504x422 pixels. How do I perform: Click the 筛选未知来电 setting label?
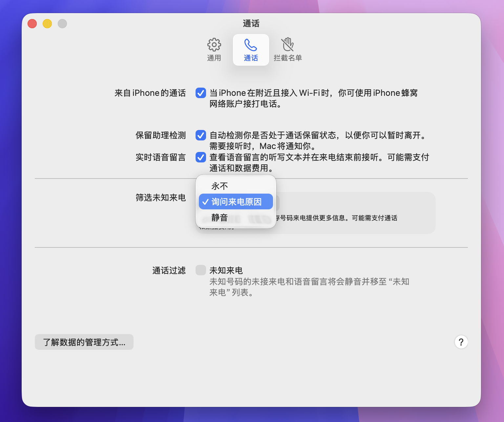click(160, 198)
